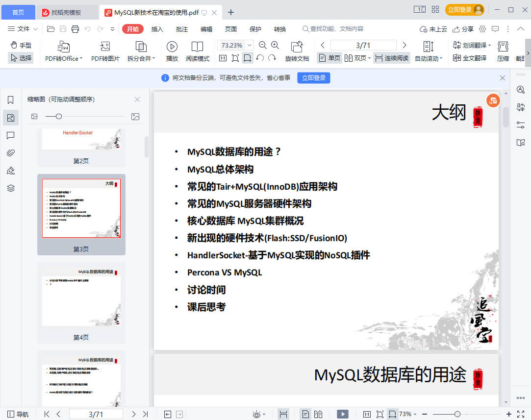Click the print icon in toolbar
This screenshot has width=531, height=420.
click(x=75, y=29)
